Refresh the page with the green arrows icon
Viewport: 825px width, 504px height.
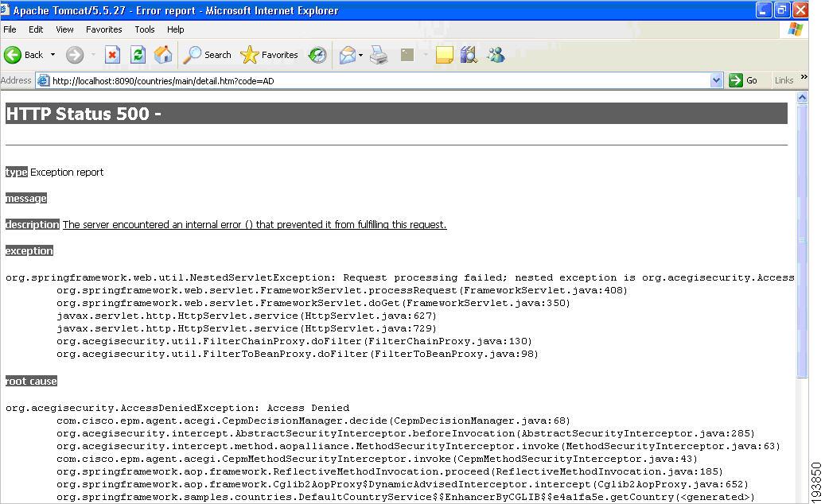coord(138,55)
